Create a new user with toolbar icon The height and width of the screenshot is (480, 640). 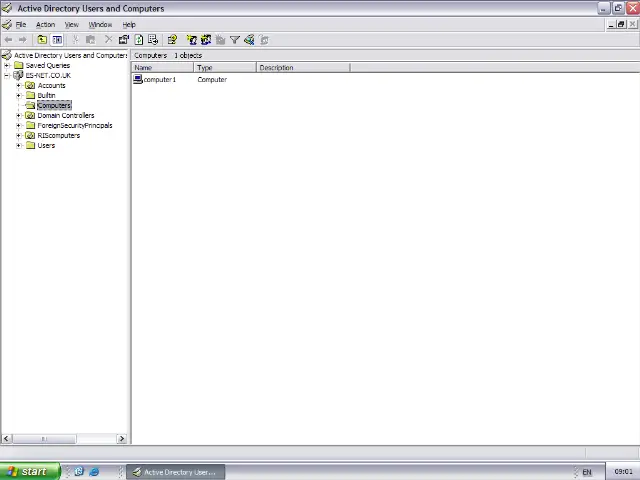point(191,40)
